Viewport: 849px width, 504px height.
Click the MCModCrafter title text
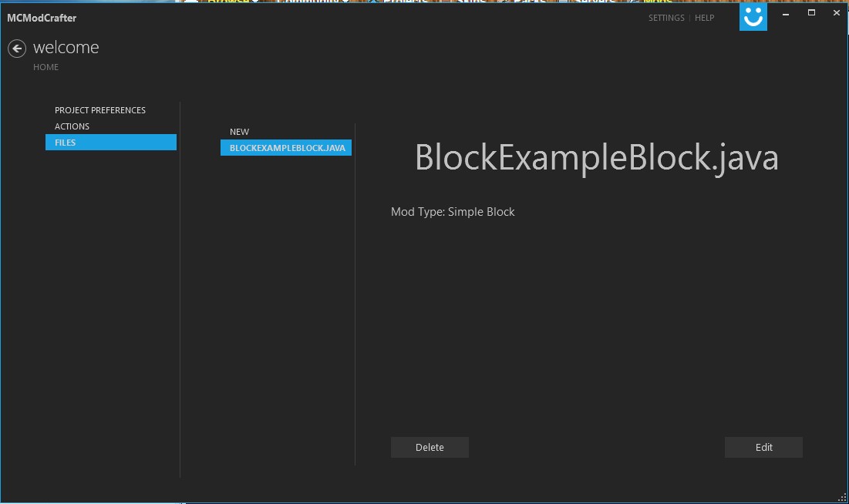coord(42,18)
